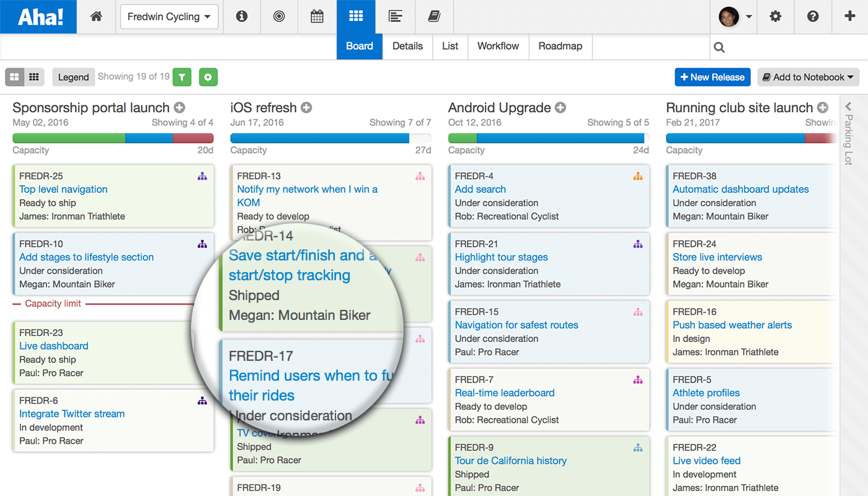Click the Android Upgrade capacity bar
Image resolution: width=868 pixels, height=496 pixels.
coord(549,138)
